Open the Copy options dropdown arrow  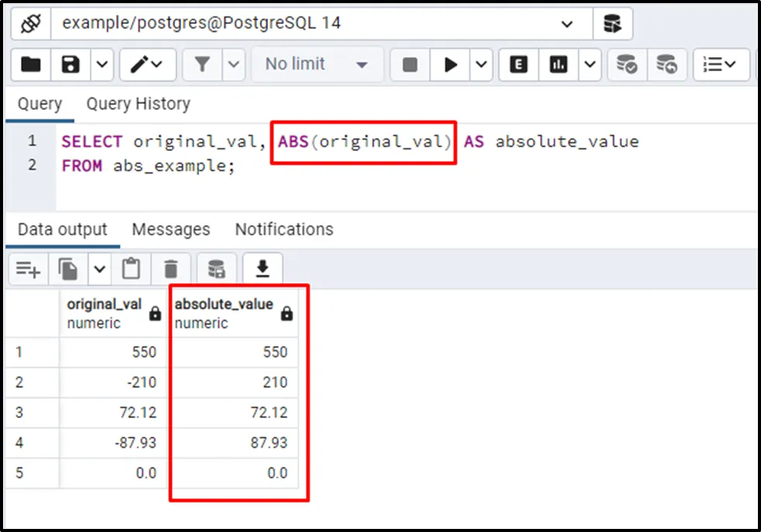(99, 269)
